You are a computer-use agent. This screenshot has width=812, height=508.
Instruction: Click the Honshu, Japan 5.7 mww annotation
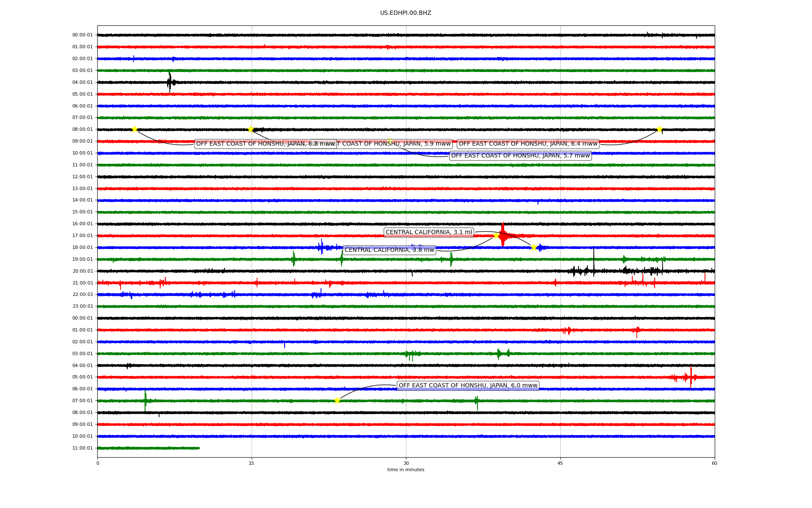pos(520,155)
